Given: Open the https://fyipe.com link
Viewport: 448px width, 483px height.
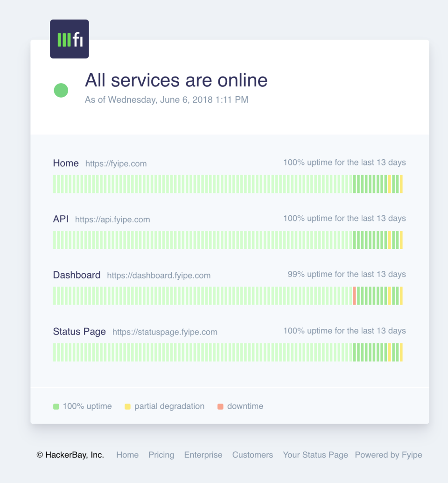Looking at the screenshot, I should click(x=116, y=164).
